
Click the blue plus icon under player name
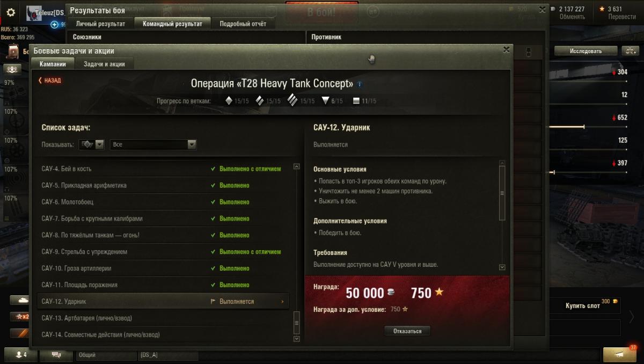click(x=54, y=24)
